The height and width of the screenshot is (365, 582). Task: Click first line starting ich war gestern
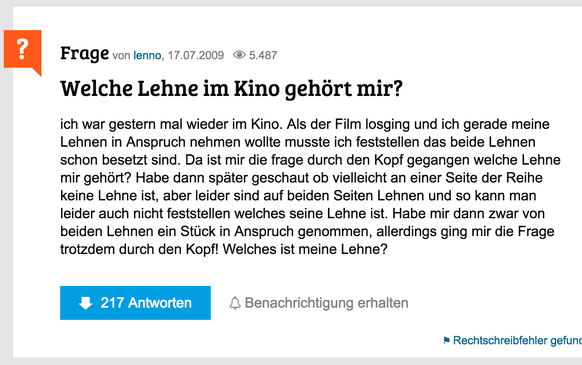(x=305, y=124)
